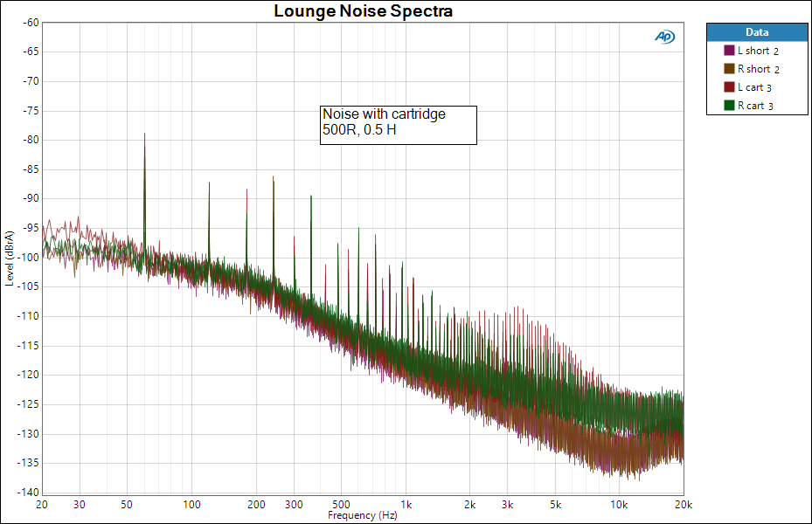Click the Level (dBrA) axis label

coord(10,259)
